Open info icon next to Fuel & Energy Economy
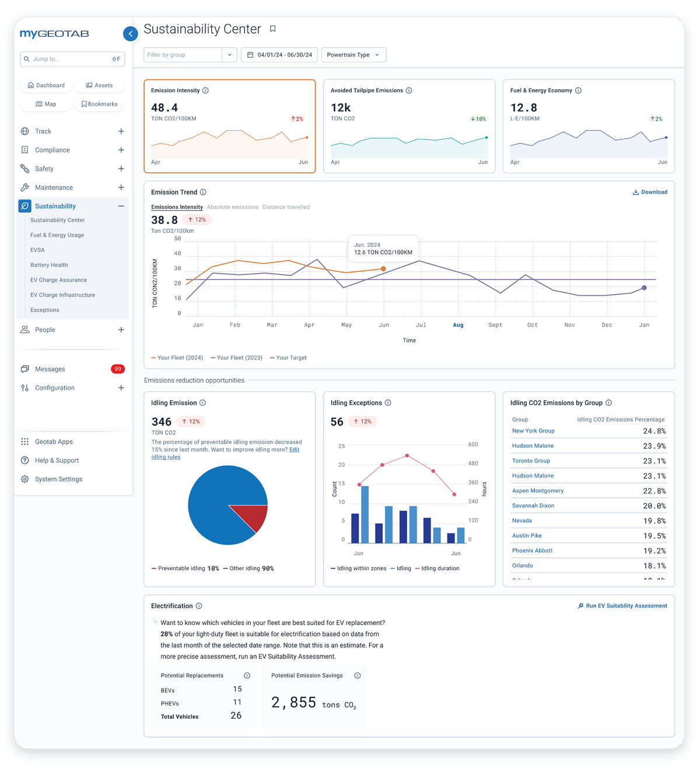The height and width of the screenshot is (768, 700). [x=578, y=90]
